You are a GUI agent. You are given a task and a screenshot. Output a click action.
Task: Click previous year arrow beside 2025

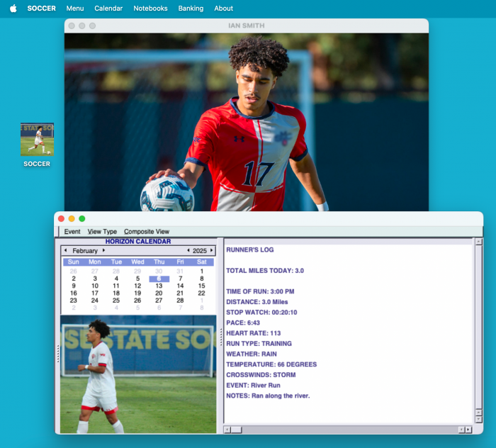coord(188,250)
